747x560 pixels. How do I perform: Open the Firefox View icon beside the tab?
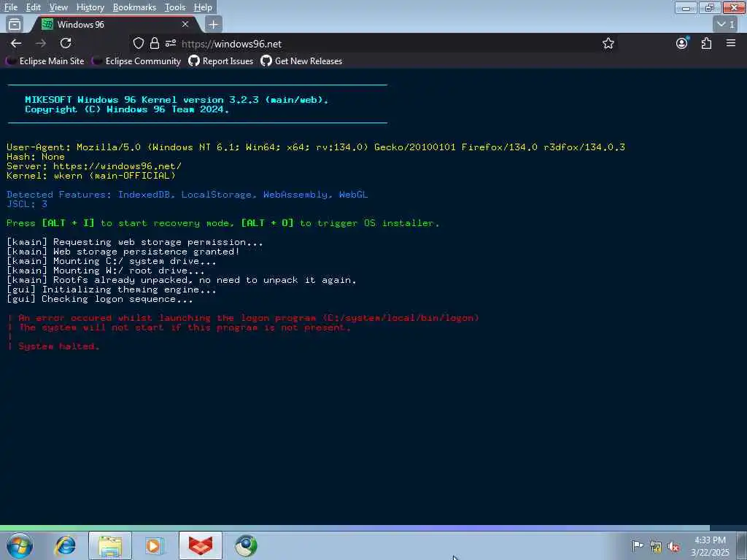click(x=15, y=24)
